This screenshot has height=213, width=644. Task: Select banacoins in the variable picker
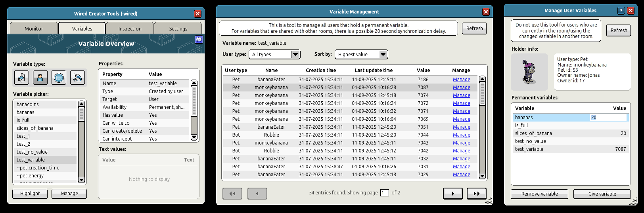click(x=28, y=105)
